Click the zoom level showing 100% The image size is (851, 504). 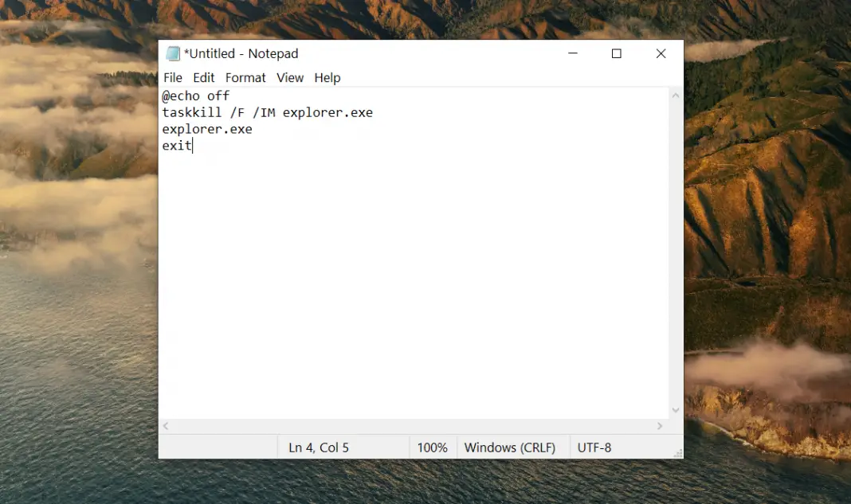click(x=432, y=447)
